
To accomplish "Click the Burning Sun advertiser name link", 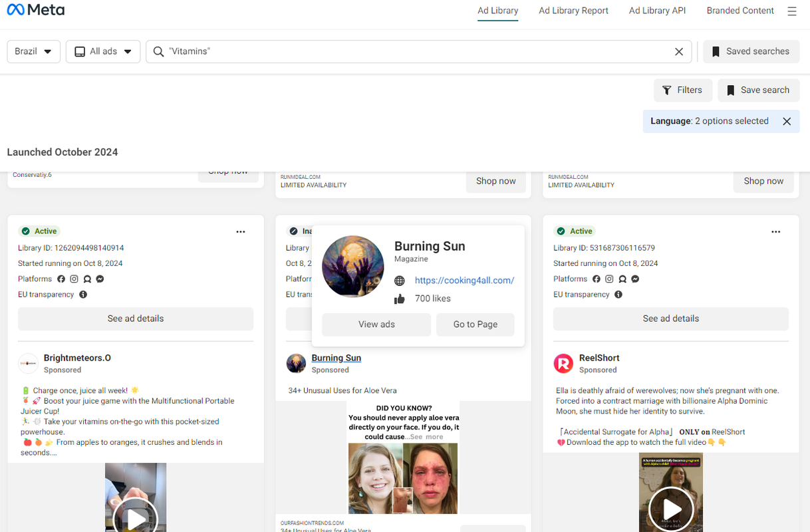I will (337, 358).
